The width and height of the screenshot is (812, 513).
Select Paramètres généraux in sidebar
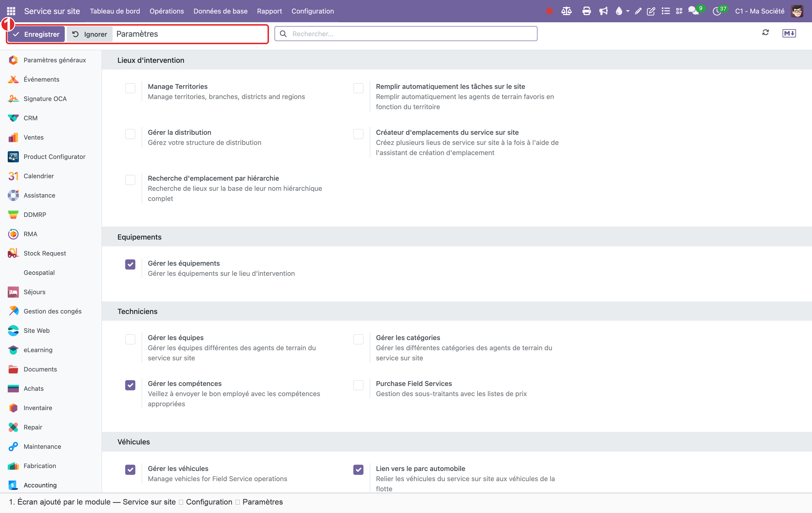click(x=51, y=60)
